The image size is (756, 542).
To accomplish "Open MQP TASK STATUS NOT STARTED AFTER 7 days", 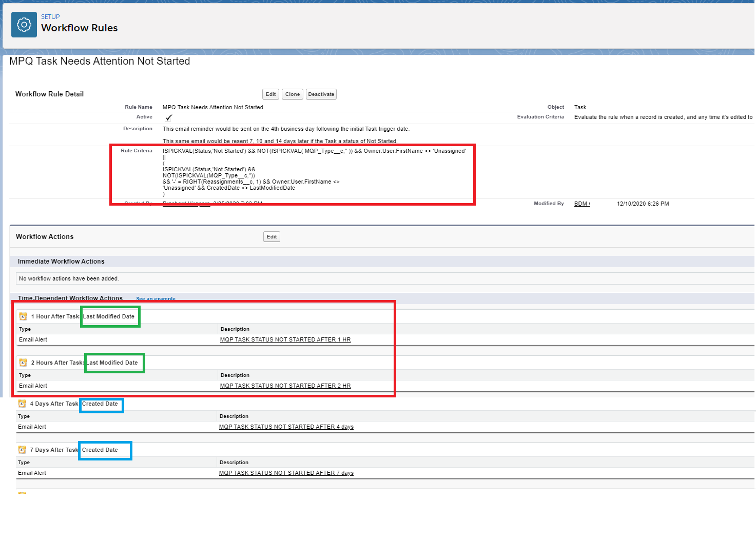I will 286,473.
